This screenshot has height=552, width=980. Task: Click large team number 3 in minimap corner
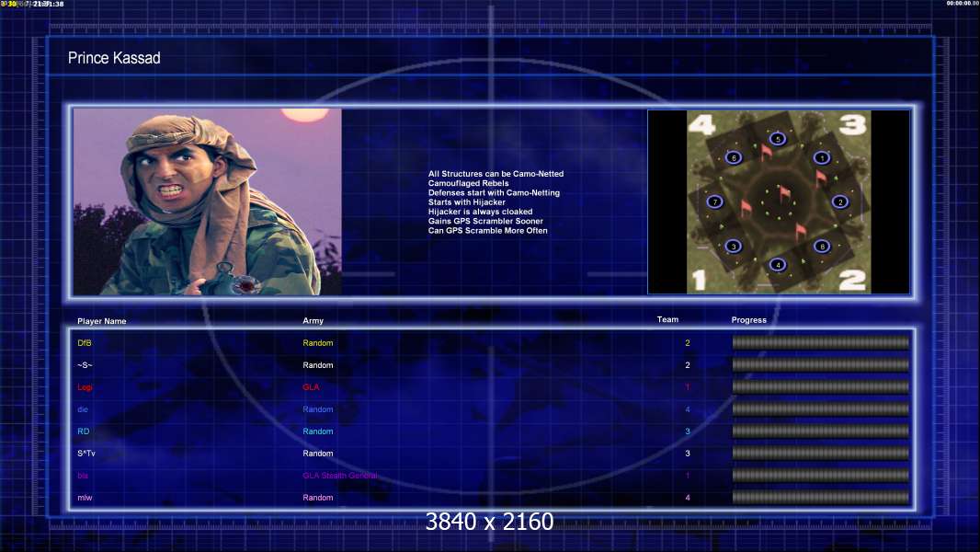point(852,124)
